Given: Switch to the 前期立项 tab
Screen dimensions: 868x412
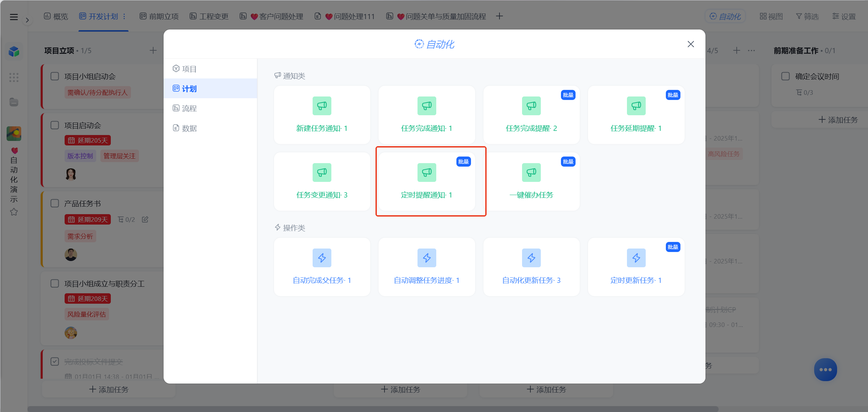Looking at the screenshot, I should [x=159, y=16].
